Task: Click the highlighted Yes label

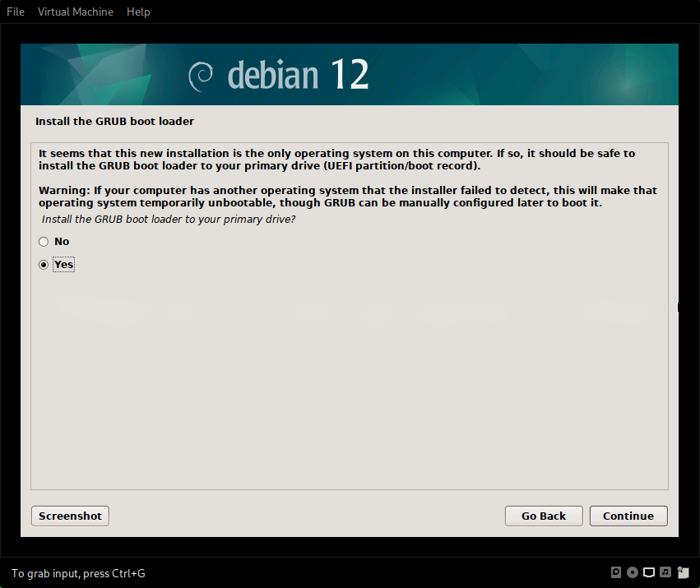Action: [x=63, y=264]
